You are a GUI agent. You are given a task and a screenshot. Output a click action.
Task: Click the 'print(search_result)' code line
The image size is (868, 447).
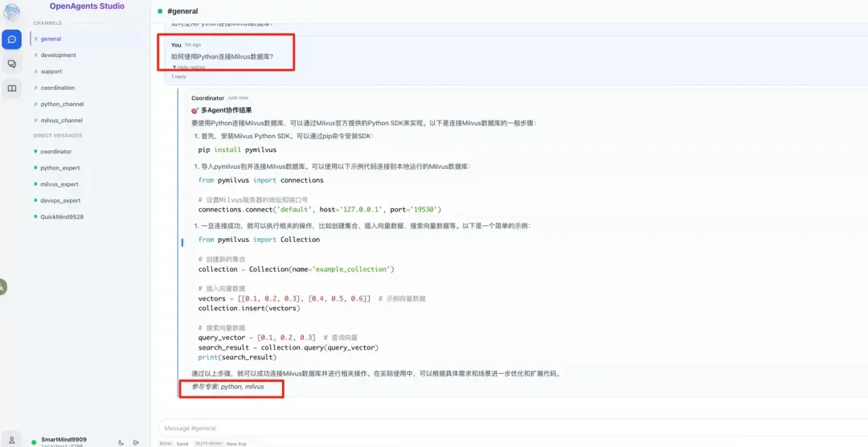click(237, 357)
